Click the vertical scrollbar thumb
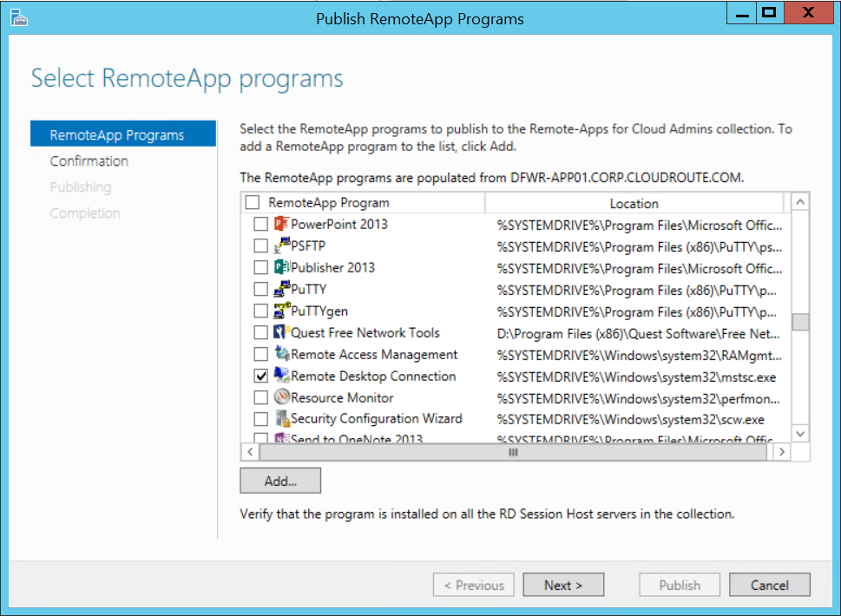 800,322
